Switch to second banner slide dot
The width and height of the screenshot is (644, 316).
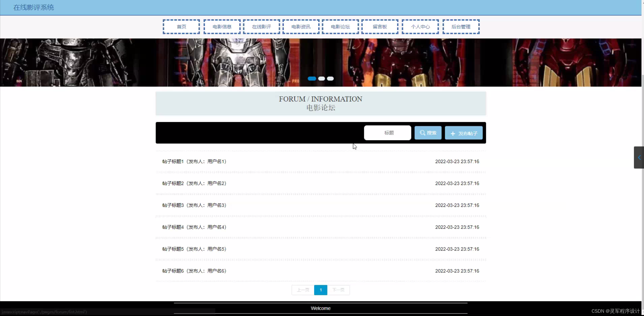[321, 79]
